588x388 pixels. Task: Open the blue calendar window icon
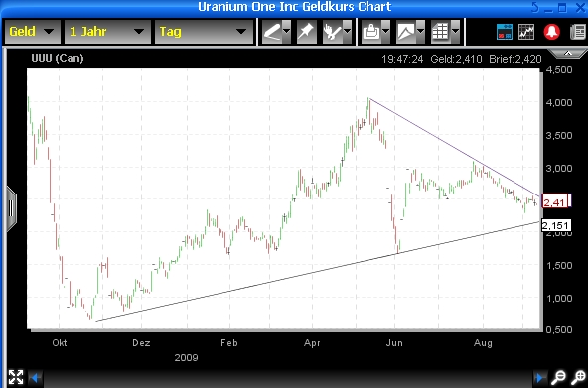(505, 32)
